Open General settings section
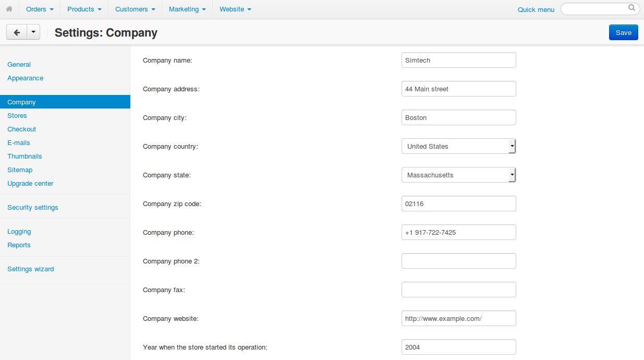The height and width of the screenshot is (360, 644). click(19, 65)
